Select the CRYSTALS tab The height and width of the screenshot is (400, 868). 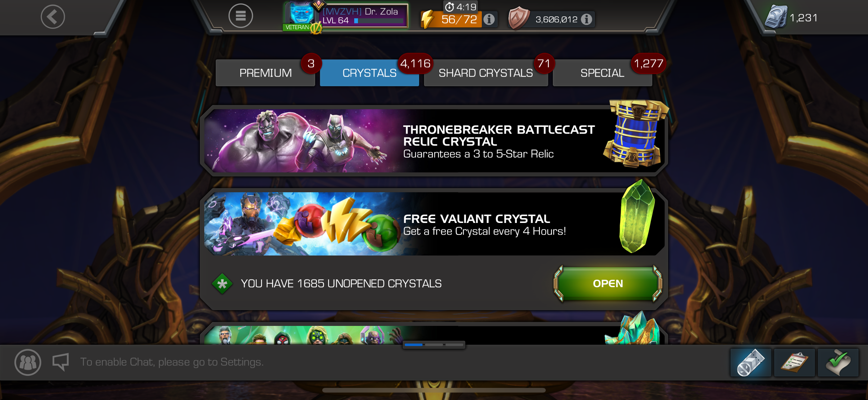click(369, 73)
